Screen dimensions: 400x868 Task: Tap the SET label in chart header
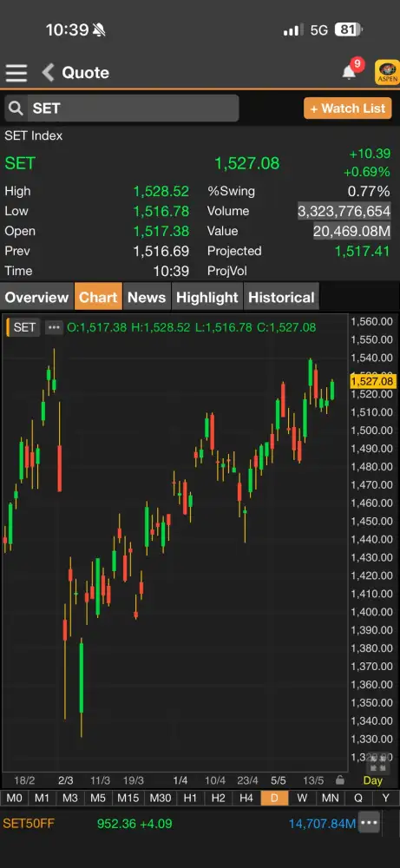[24, 327]
